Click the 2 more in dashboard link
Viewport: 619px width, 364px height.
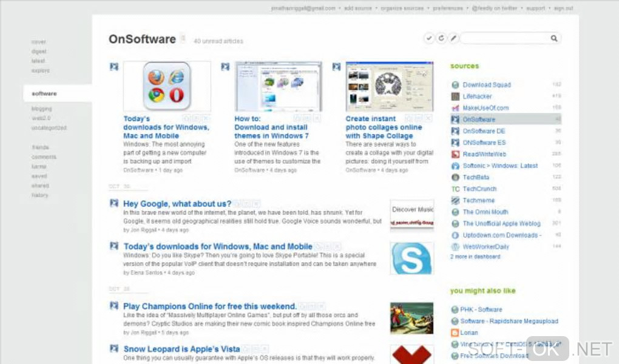pos(475,257)
